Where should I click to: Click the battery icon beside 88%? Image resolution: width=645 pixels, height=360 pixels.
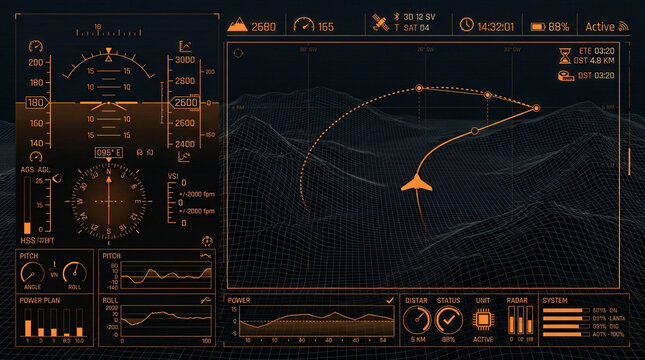pos(538,27)
